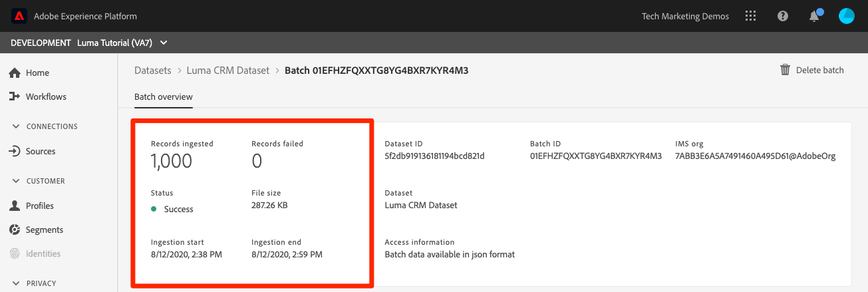868x292 pixels.
Task: Click the Workflows icon in sidebar
Action: coord(15,96)
